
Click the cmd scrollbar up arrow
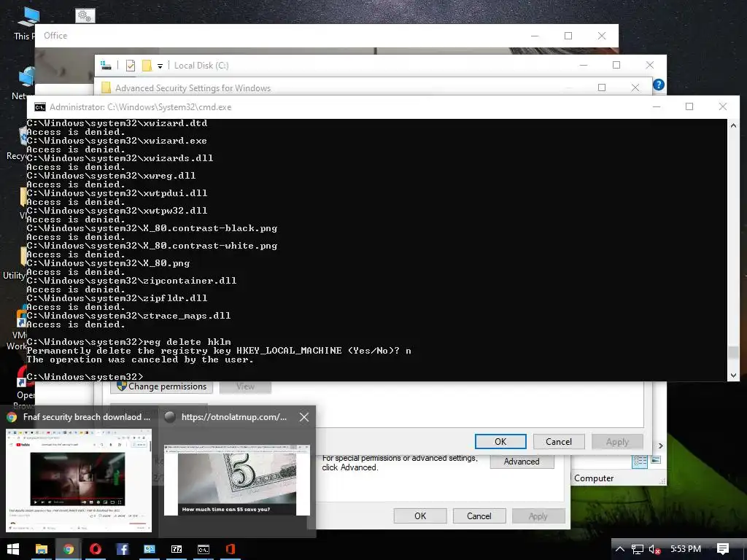[733, 125]
